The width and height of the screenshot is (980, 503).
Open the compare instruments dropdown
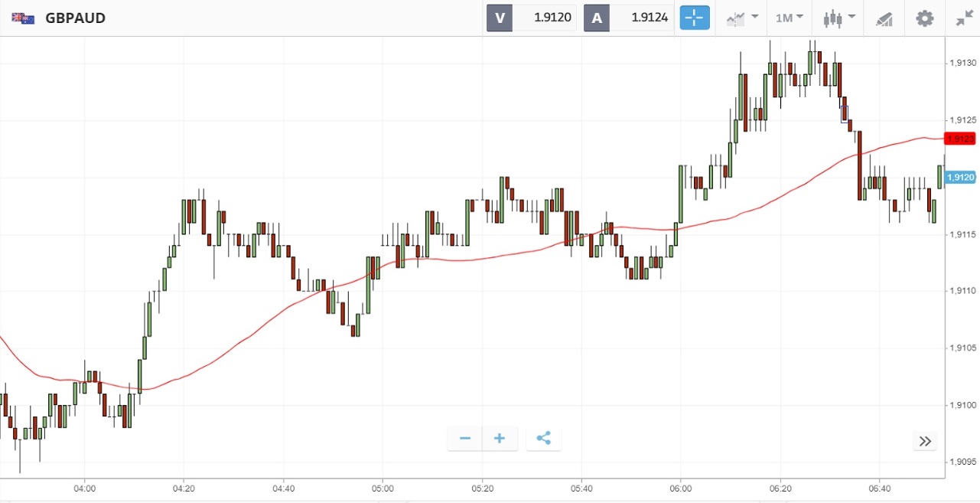coord(741,18)
